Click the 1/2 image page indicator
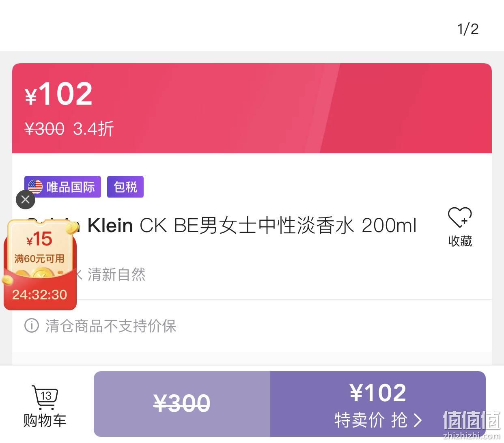This screenshot has width=504, height=443. 468,29
